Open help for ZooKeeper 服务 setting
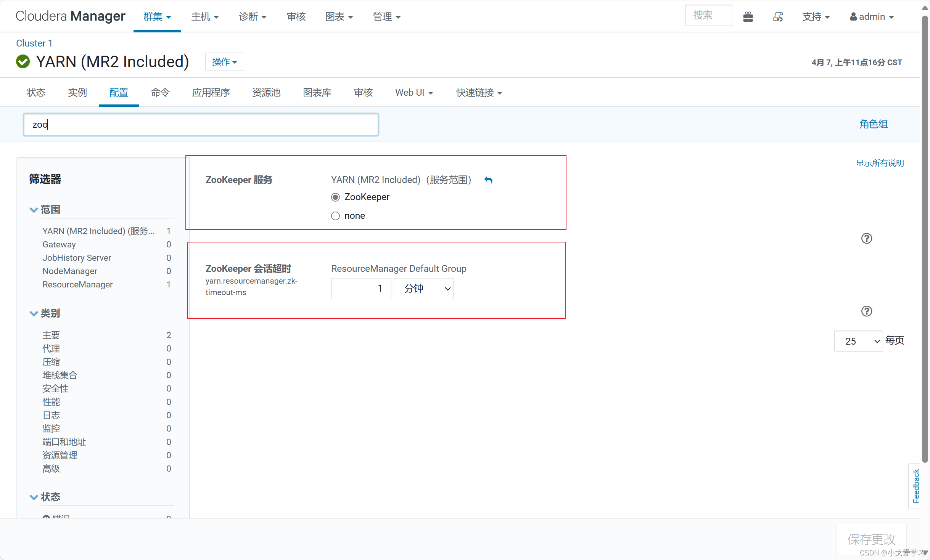This screenshot has width=930, height=560. tap(867, 238)
